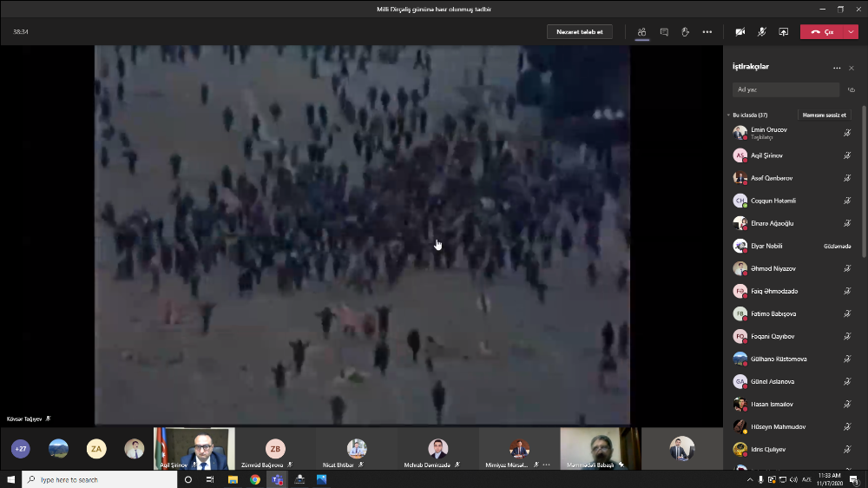Click mic icon for Aqil Şirinov
This screenshot has height=488, width=868.
tap(847, 155)
